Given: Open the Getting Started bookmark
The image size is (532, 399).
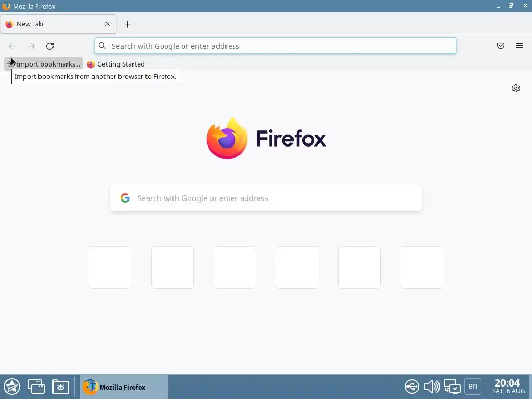Looking at the screenshot, I should pyautogui.click(x=116, y=64).
